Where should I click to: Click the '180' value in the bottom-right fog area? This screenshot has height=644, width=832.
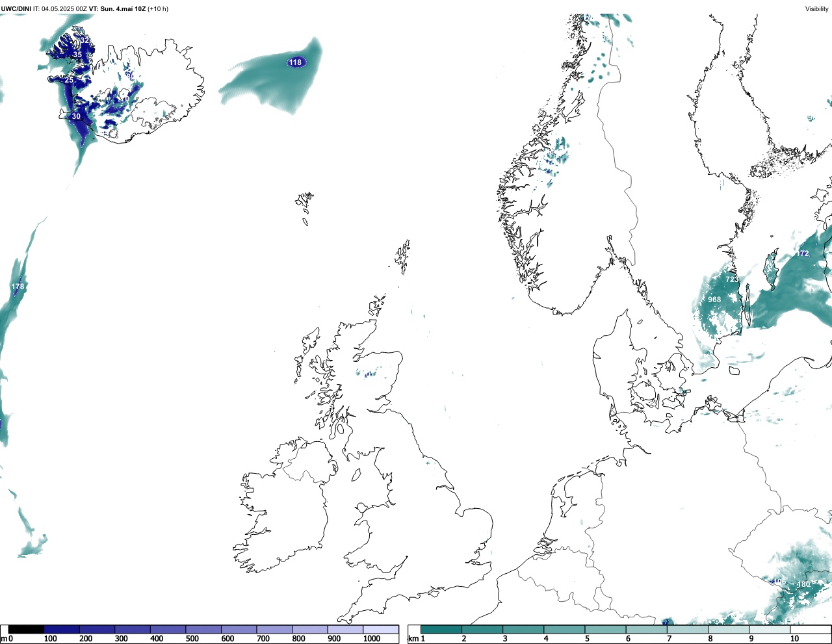(804, 585)
